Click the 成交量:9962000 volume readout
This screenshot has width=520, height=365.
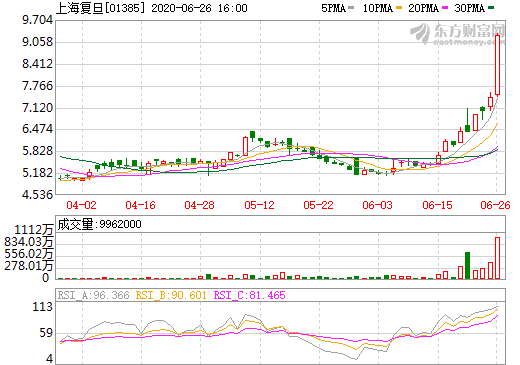(99, 224)
